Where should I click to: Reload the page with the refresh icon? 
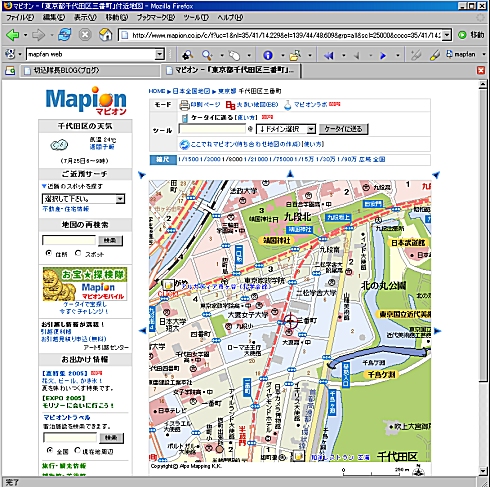coord(65,35)
